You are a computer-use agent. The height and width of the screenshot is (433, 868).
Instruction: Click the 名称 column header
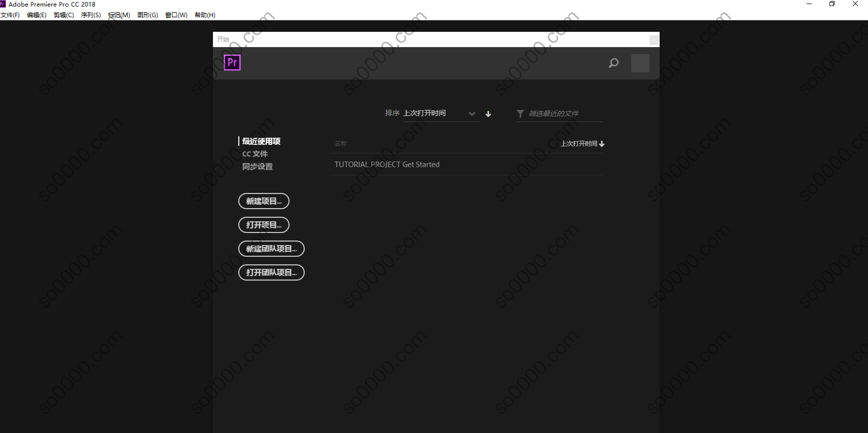341,144
